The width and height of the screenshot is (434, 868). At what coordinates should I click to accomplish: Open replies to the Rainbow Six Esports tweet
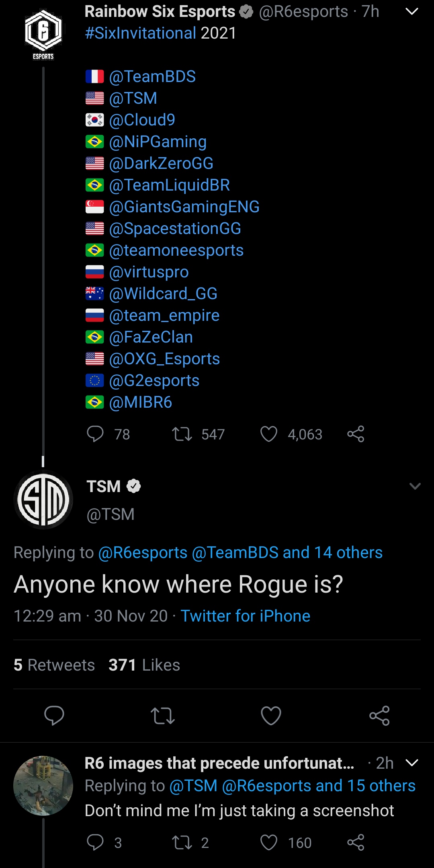point(96,434)
